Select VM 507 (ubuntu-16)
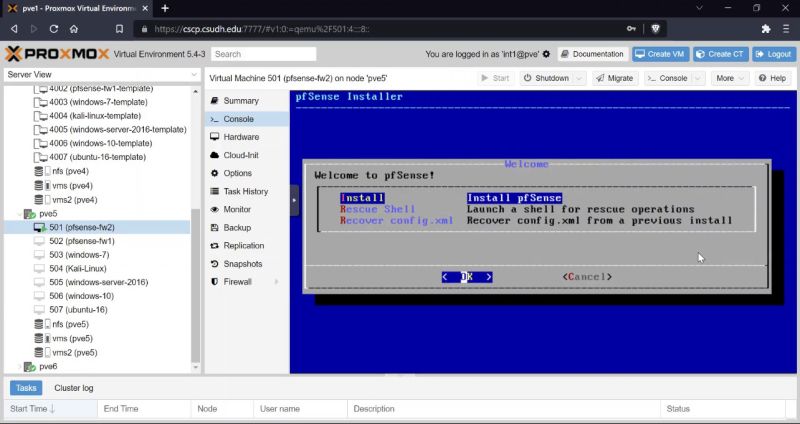 tap(78, 310)
